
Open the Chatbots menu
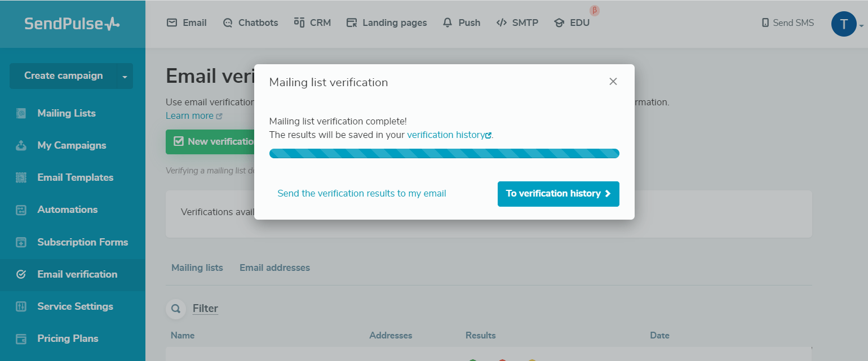(x=251, y=23)
